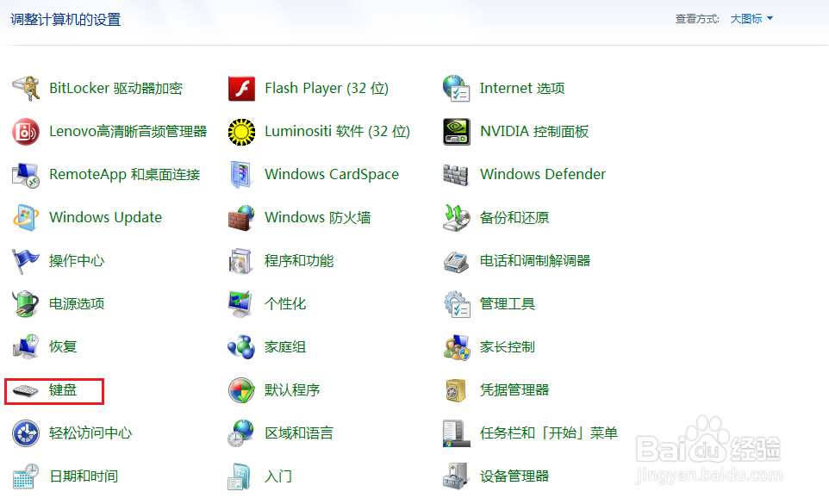Click the 凭据管理器 text link

[x=514, y=390]
